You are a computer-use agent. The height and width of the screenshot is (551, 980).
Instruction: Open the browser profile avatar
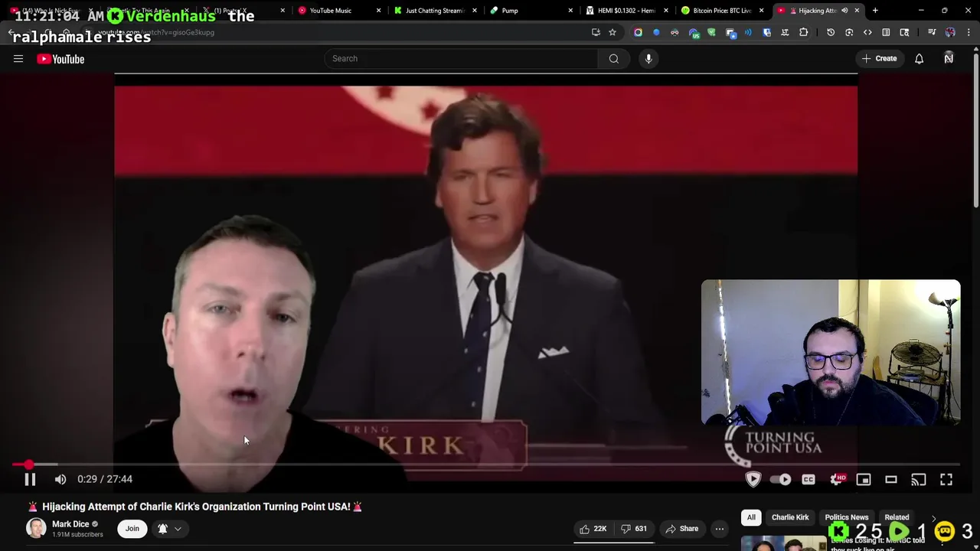pos(950,32)
